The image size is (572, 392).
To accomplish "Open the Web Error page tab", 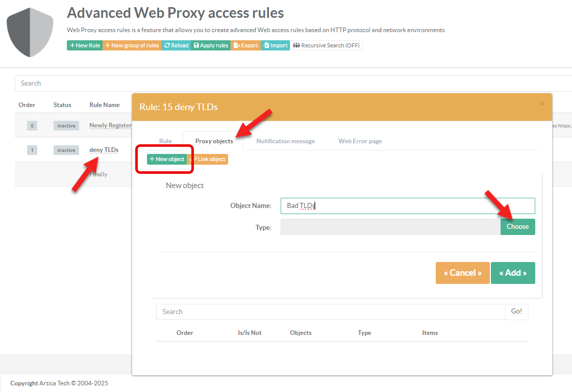I will 360,141.
